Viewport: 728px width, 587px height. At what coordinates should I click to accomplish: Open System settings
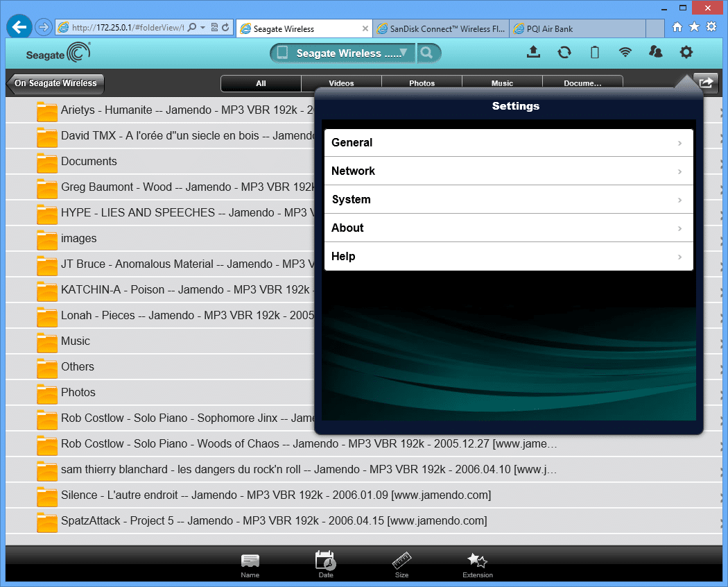pos(509,199)
